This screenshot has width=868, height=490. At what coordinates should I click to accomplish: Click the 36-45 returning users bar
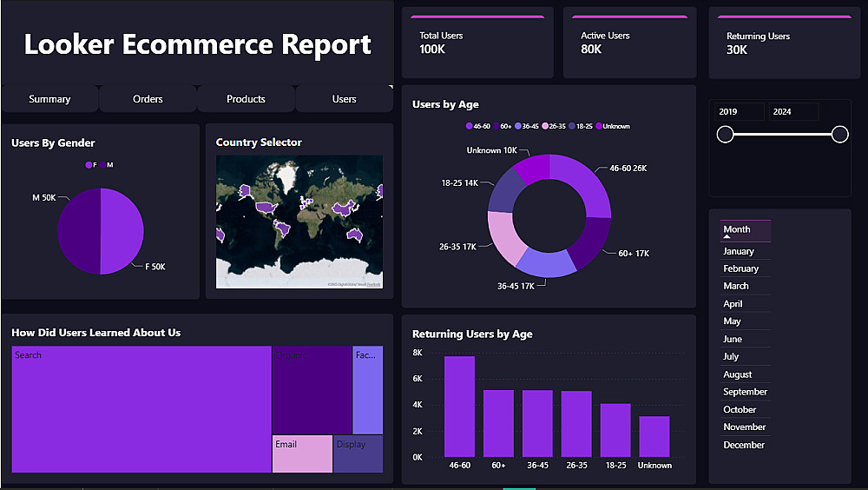click(x=537, y=423)
